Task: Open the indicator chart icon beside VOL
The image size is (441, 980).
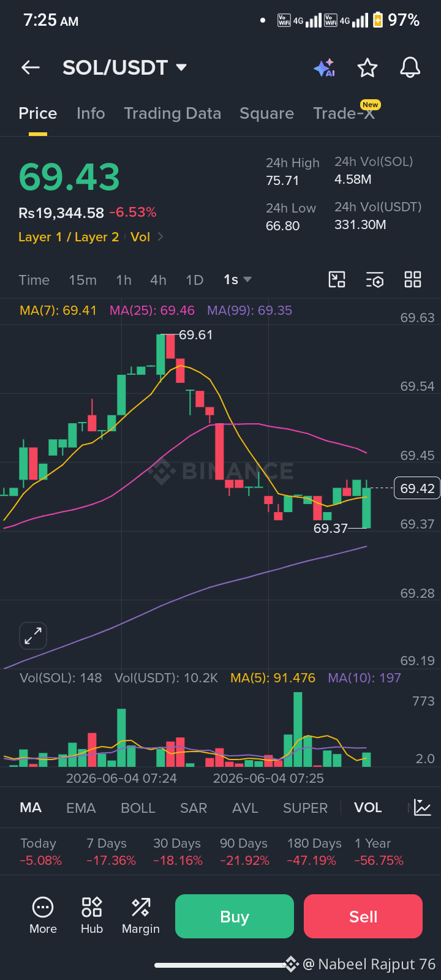Action: pos(423,807)
